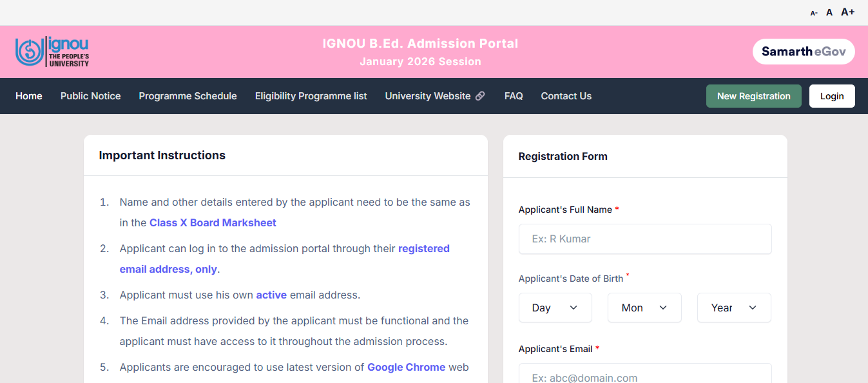This screenshot has height=383, width=868.
Task: Click the IGNOU university logo
Action: pyautogui.click(x=52, y=51)
